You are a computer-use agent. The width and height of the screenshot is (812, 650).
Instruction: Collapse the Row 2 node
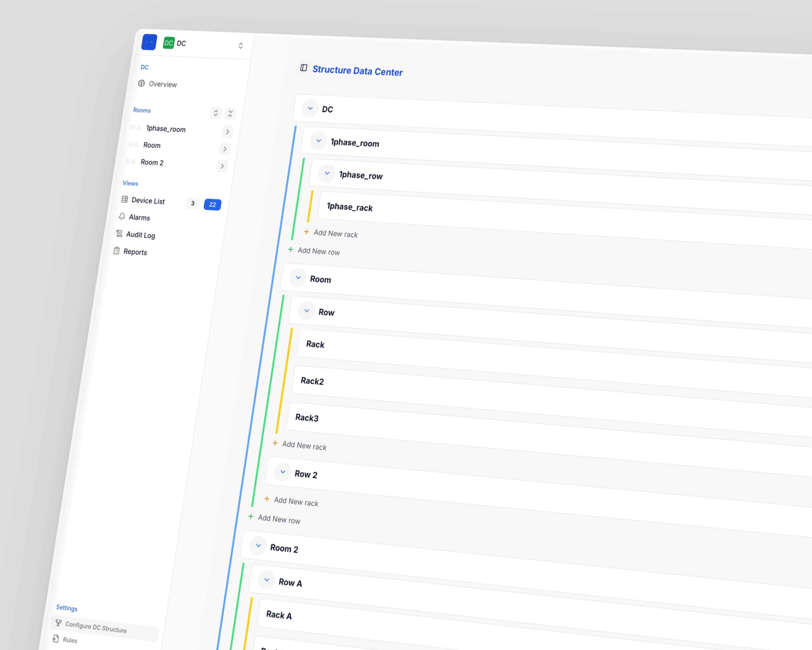point(283,472)
